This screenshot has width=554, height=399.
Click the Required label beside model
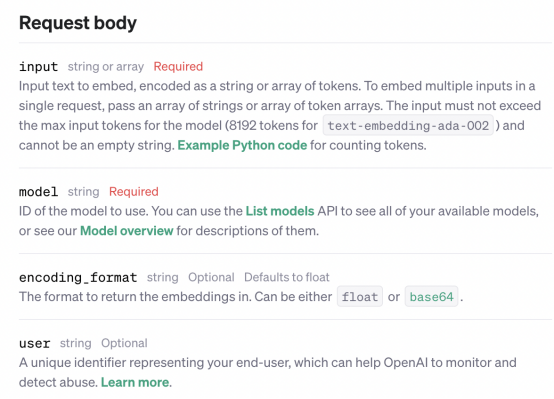coord(134,192)
